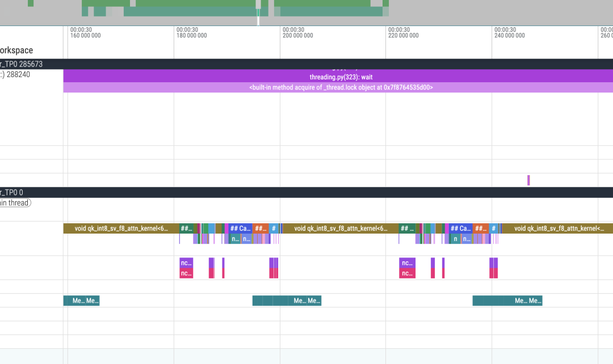Screen dimensions: 613x364
Task: Click the 'main thread' track label chip
Action: pyautogui.click(x=15, y=203)
